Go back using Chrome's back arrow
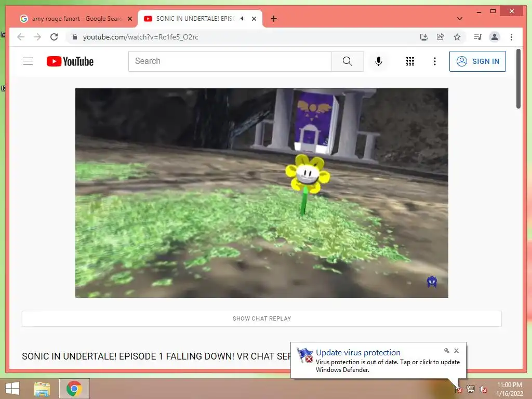This screenshot has width=532, height=399. point(21,37)
